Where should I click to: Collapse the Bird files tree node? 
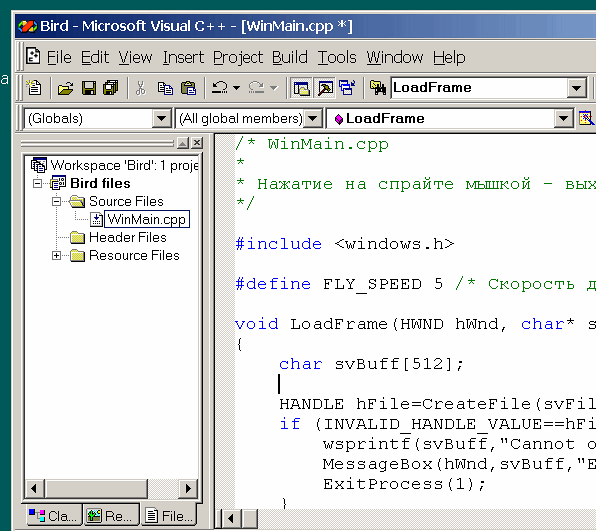tap(38, 184)
